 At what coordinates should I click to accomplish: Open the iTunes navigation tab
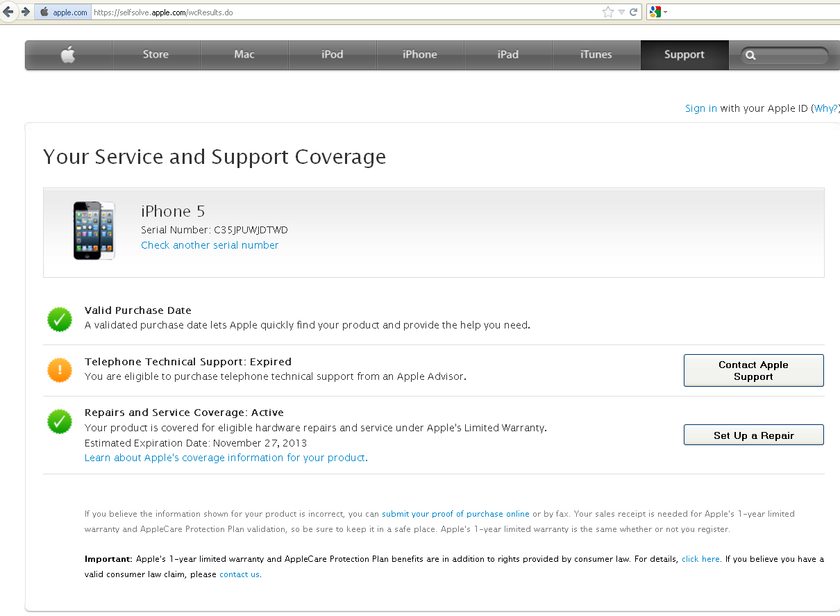(596, 55)
